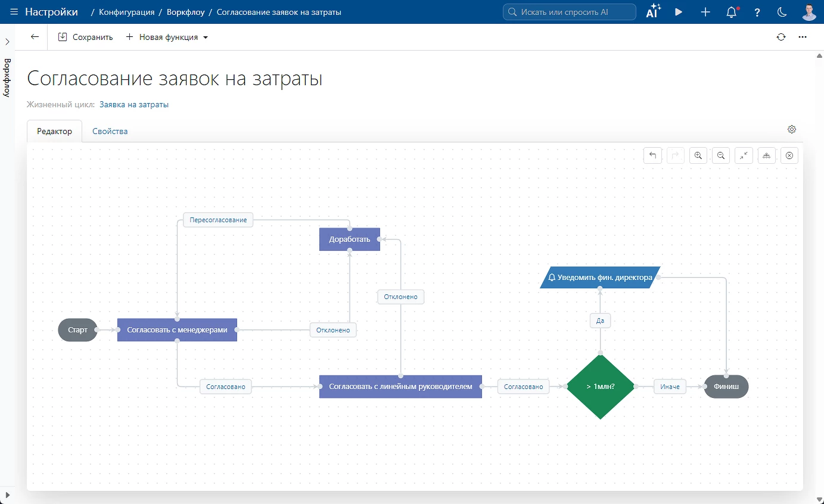Open the hamburger main menu
The width and height of the screenshot is (824, 504).
(x=14, y=12)
